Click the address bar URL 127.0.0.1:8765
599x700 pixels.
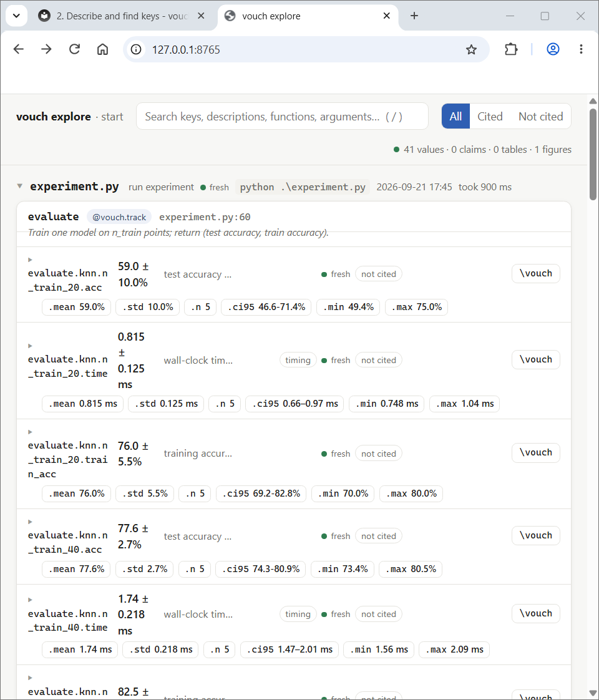(x=186, y=49)
